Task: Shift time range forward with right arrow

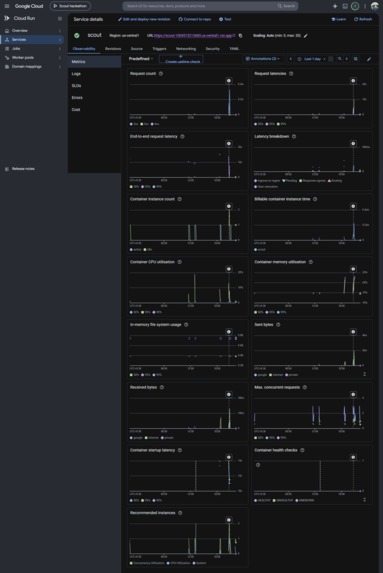Action: click(x=347, y=59)
